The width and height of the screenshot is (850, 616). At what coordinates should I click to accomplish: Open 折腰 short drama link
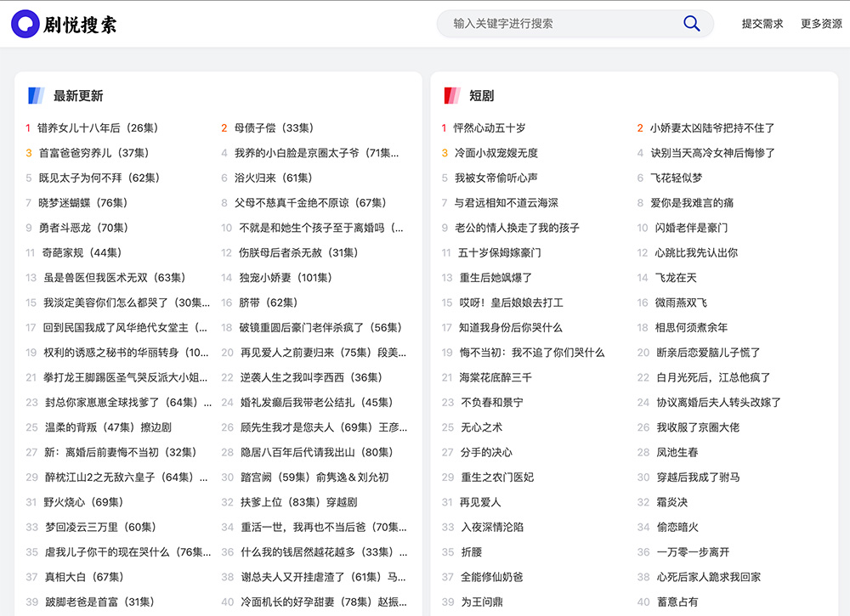tap(473, 551)
